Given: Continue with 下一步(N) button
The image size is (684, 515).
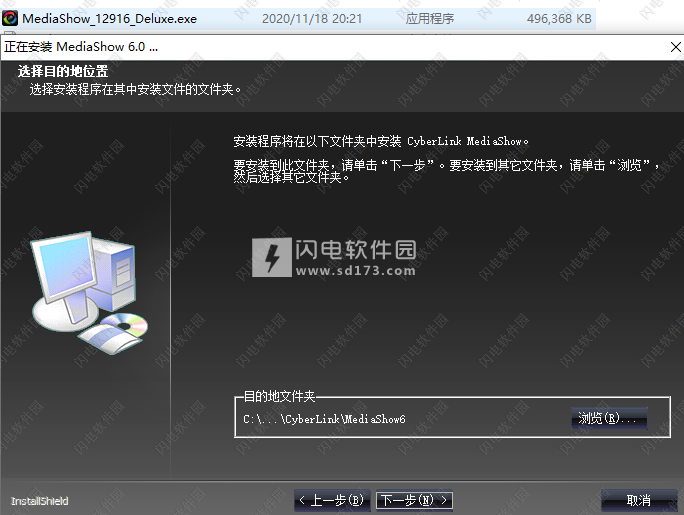Looking at the screenshot, I should (x=414, y=500).
